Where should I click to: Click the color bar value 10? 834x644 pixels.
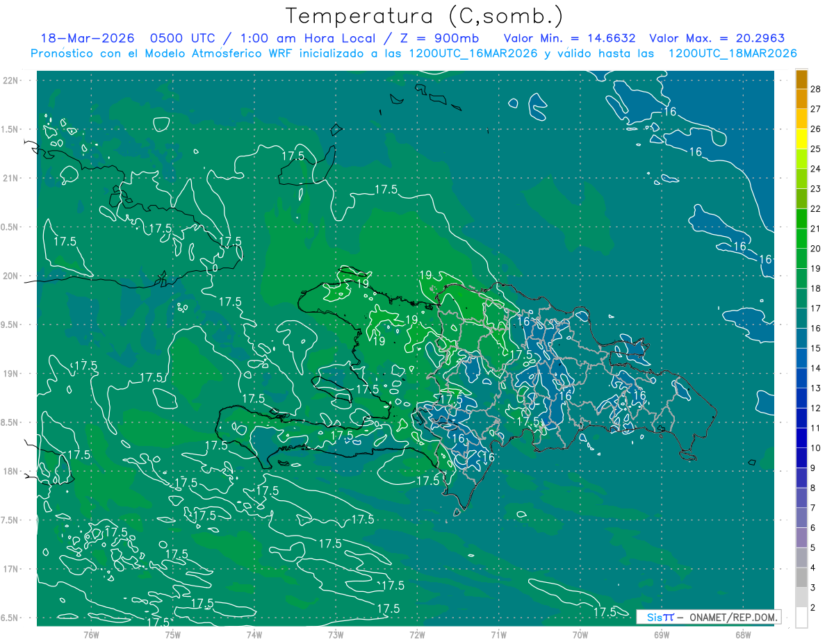pyautogui.click(x=817, y=448)
